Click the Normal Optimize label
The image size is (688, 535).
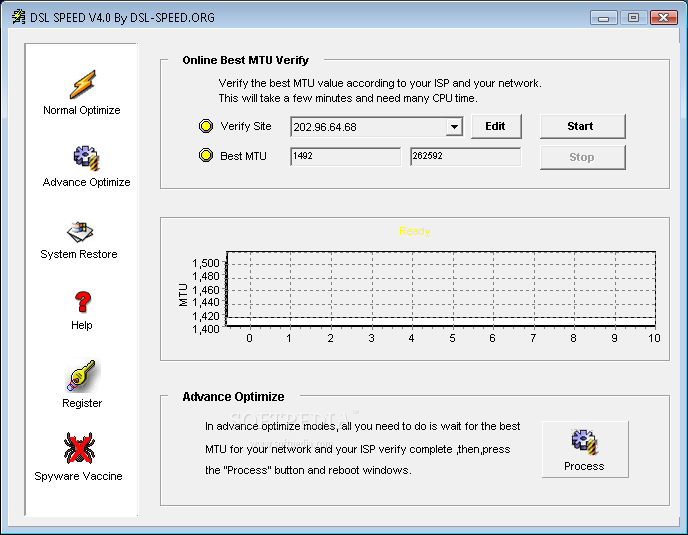pos(82,110)
